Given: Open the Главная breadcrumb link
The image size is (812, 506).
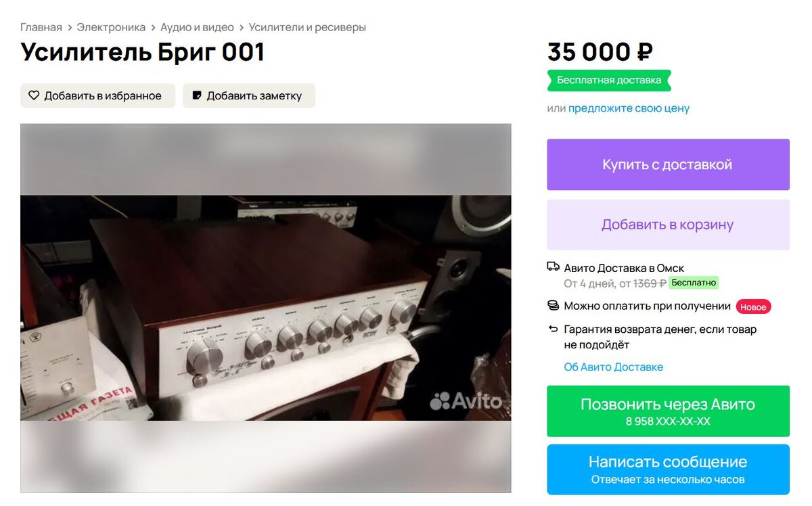Looking at the screenshot, I should pos(41,28).
